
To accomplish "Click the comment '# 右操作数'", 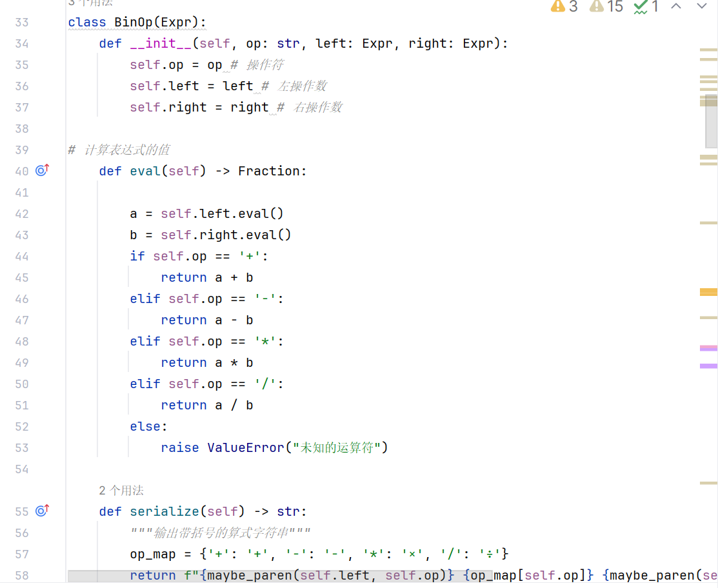I will click(310, 107).
